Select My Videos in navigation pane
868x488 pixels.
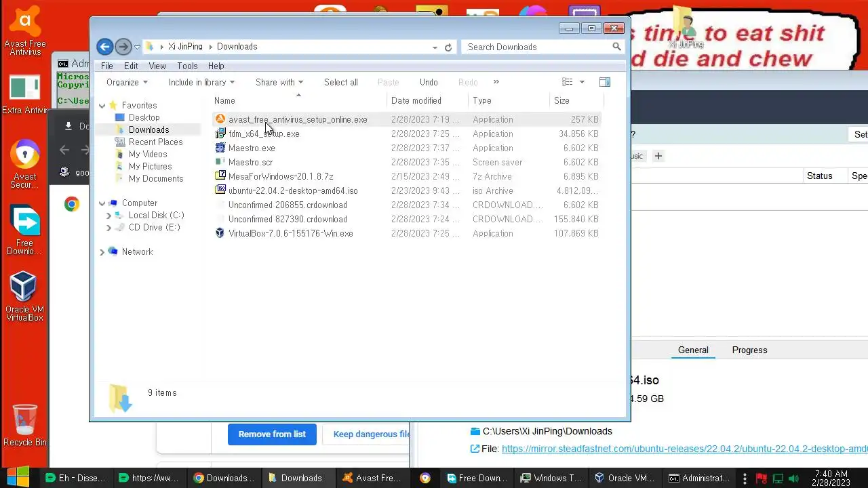click(147, 154)
